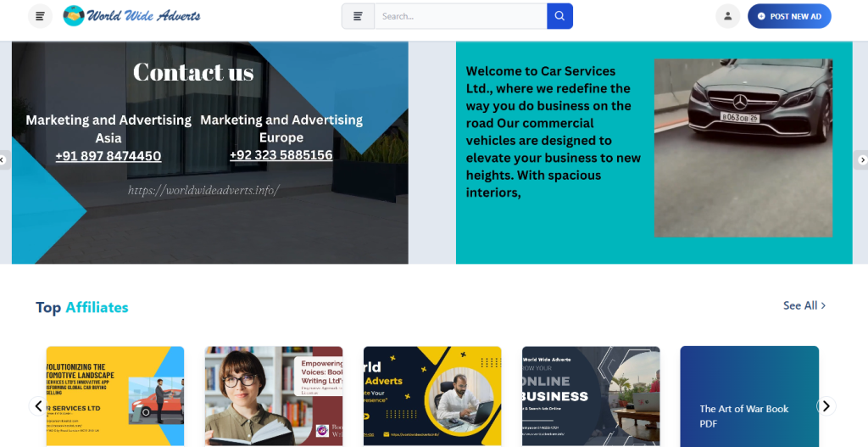This screenshot has width=868, height=447.
Task: Click the World Wide Adverts logo
Action: click(x=131, y=15)
